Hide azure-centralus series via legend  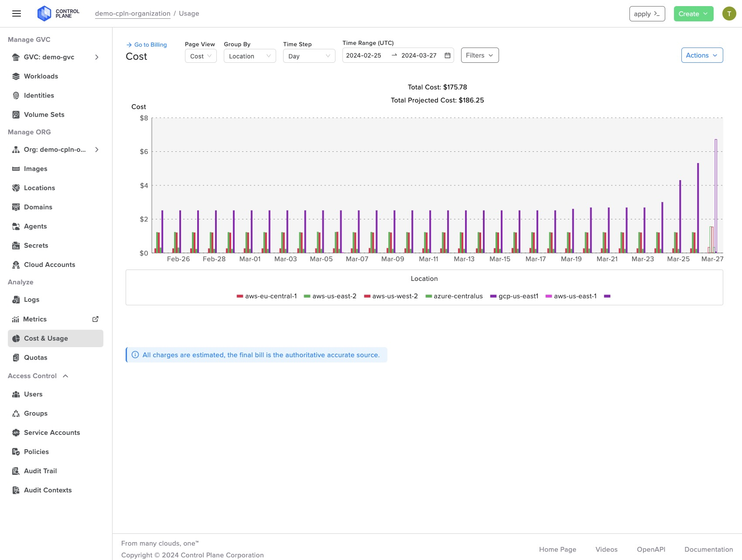454,296
